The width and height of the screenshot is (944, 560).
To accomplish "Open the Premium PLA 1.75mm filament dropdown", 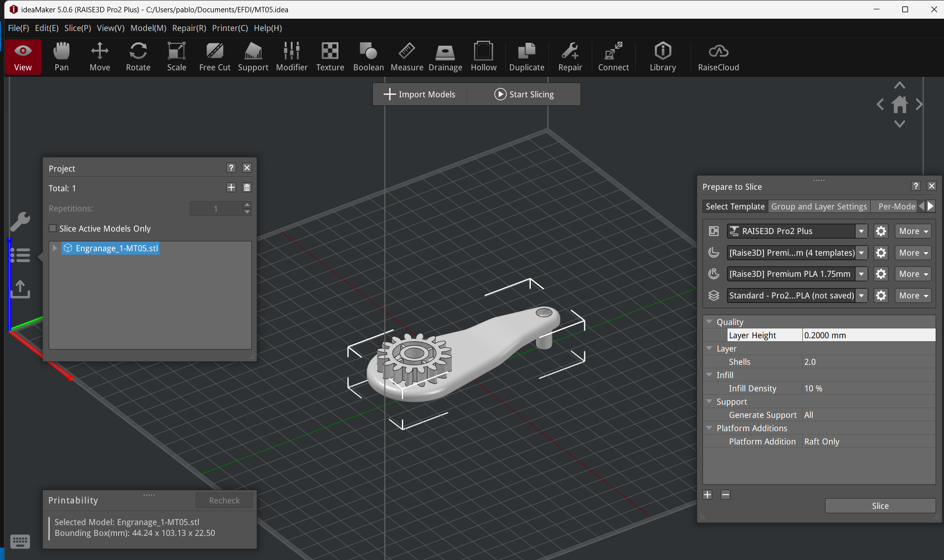I will pyautogui.click(x=861, y=274).
